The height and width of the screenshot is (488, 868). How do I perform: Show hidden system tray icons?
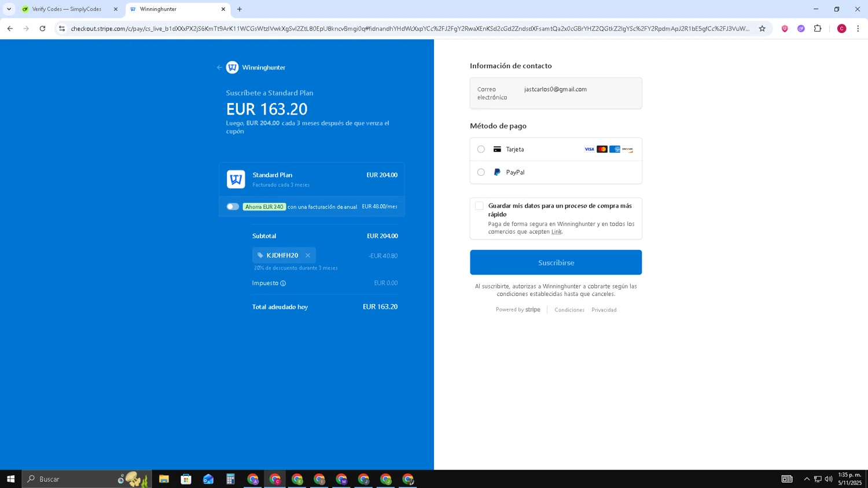point(807,479)
